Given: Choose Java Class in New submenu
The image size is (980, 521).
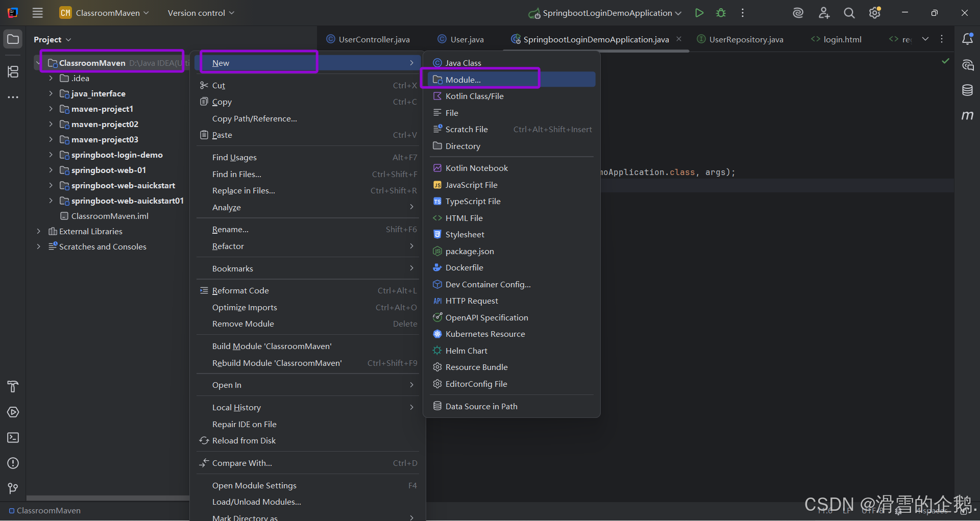Looking at the screenshot, I should click(x=511, y=63).
